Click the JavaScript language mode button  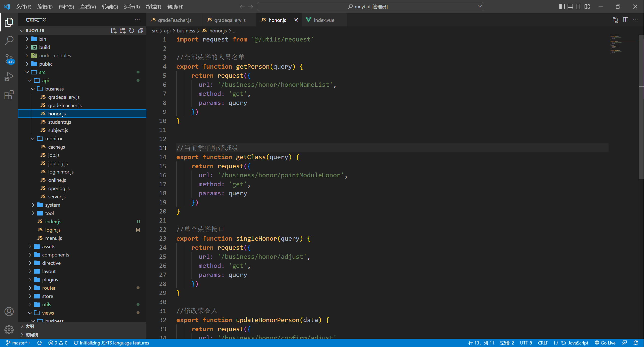pyautogui.click(x=578, y=343)
